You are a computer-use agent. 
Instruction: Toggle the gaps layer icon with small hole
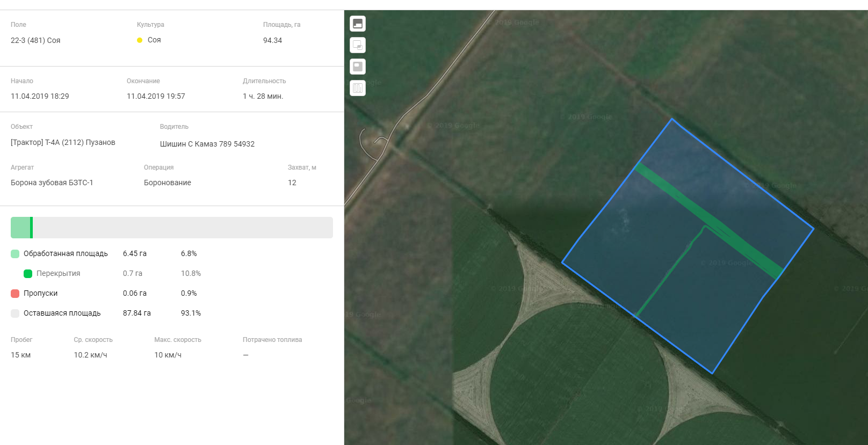358,67
